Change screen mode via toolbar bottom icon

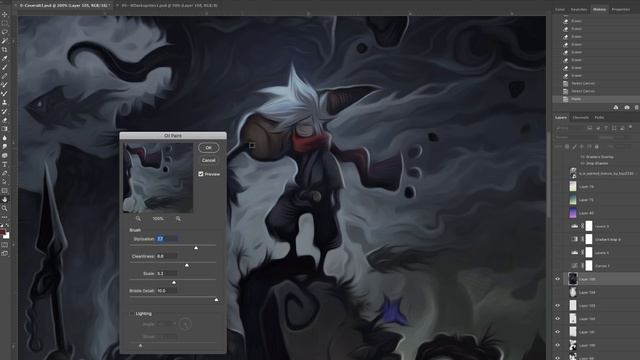4,253
